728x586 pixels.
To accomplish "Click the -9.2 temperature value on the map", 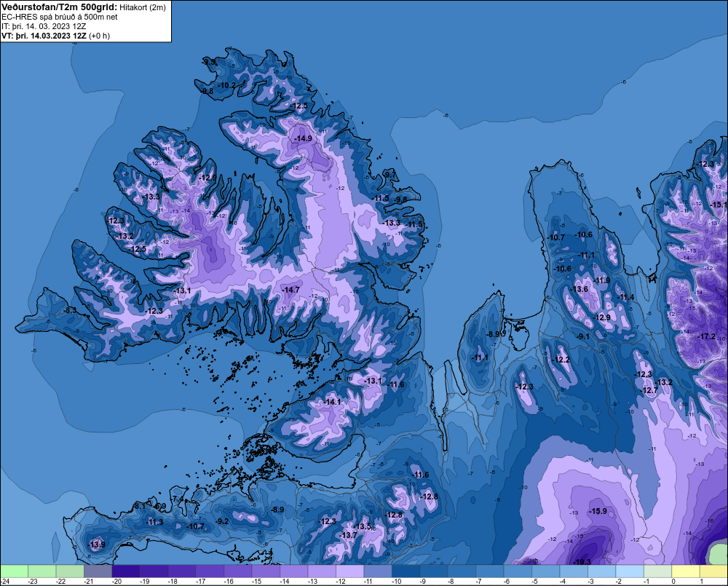I will click(x=222, y=521).
